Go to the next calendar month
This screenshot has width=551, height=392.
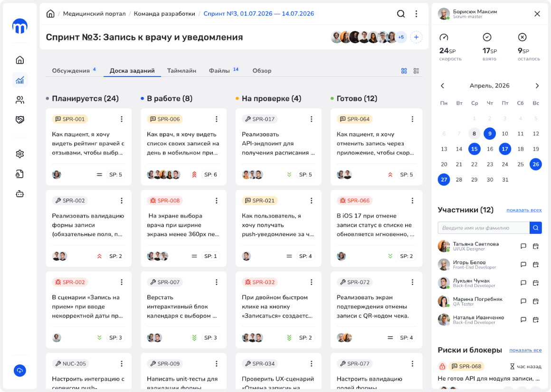point(537,86)
